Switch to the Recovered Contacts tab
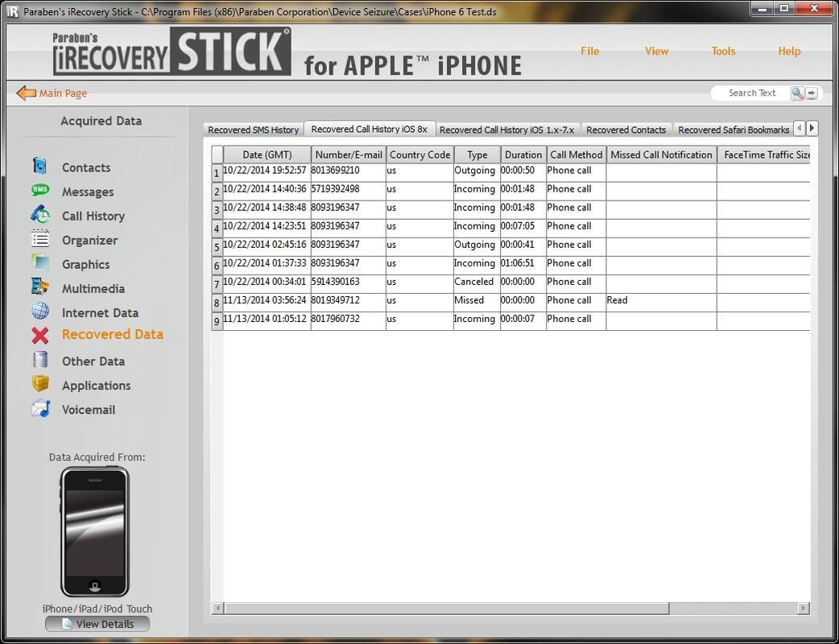 626,129
